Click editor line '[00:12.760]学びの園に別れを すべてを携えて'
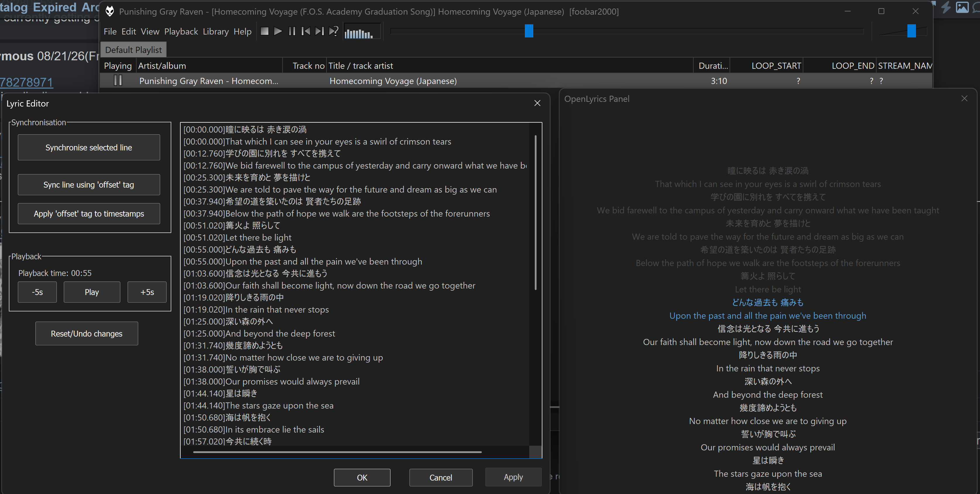 (262, 153)
